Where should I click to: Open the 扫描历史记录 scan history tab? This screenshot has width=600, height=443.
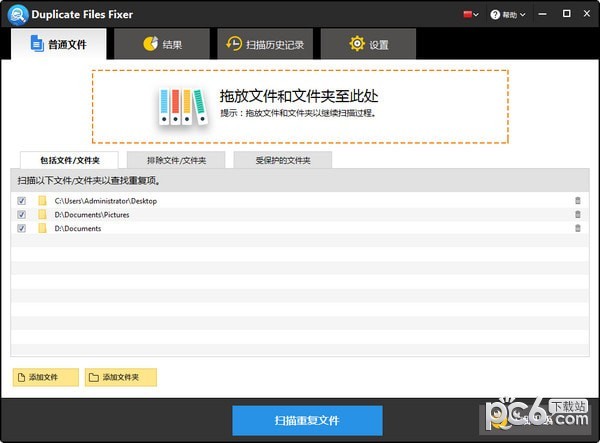(266, 44)
